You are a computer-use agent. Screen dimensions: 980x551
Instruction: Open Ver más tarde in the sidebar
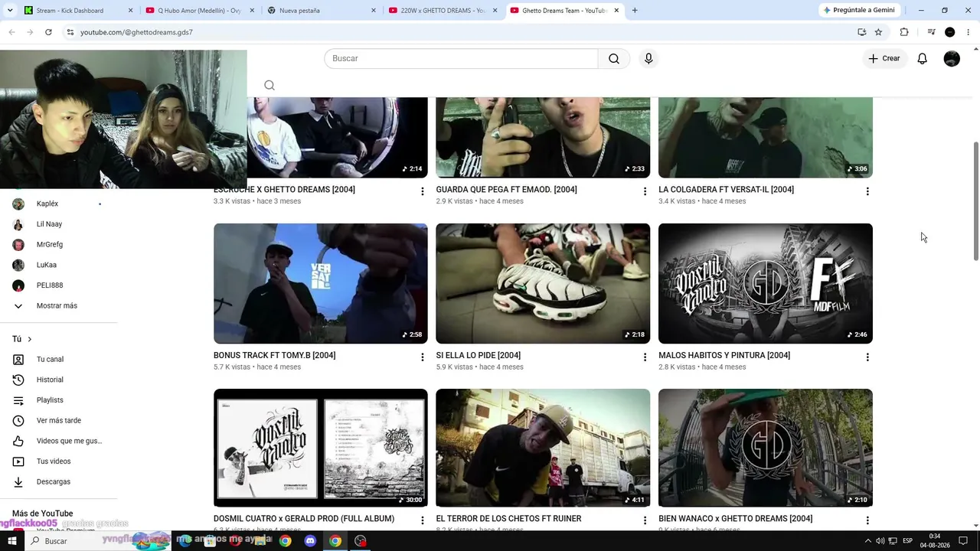point(59,420)
